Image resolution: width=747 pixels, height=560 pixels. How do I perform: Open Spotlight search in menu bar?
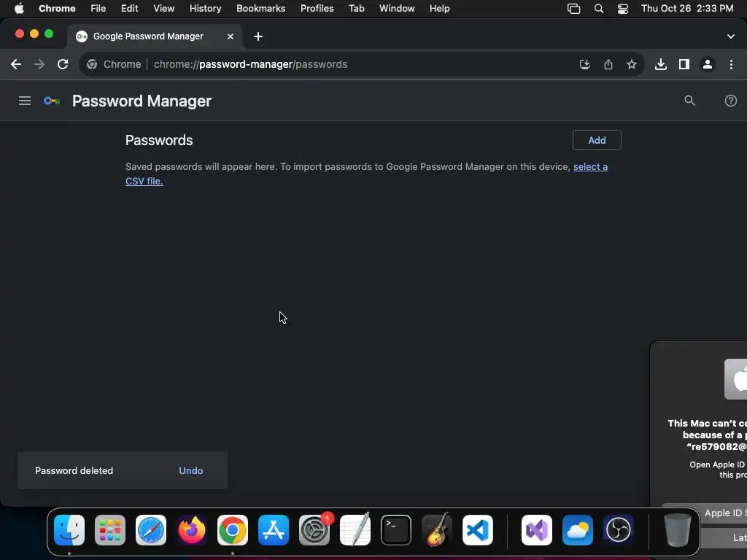599,8
